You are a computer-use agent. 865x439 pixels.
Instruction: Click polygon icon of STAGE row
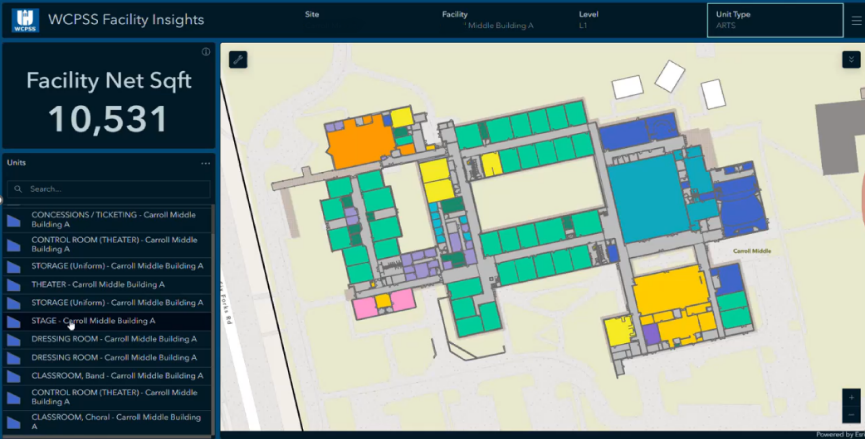pyautogui.click(x=14, y=322)
